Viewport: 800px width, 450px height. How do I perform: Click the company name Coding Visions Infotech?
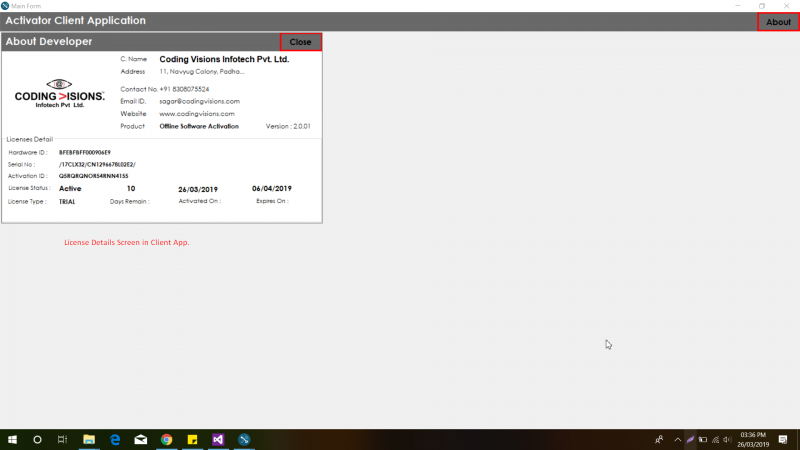point(224,59)
